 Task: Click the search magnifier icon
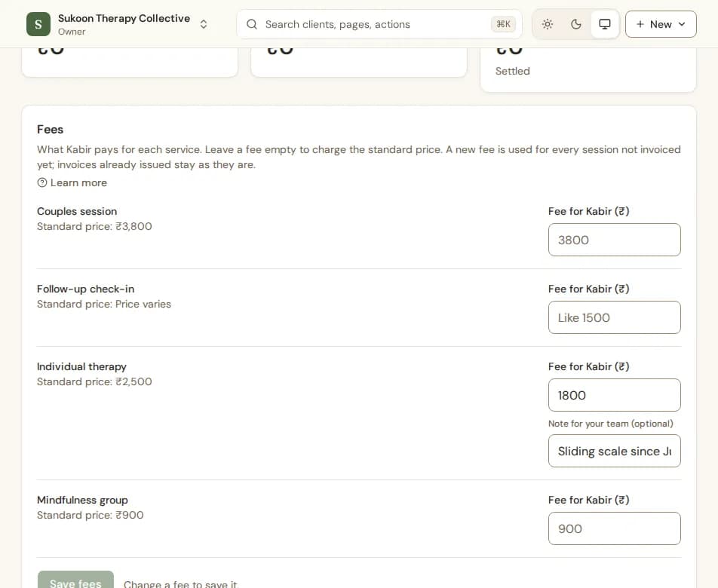click(x=252, y=24)
